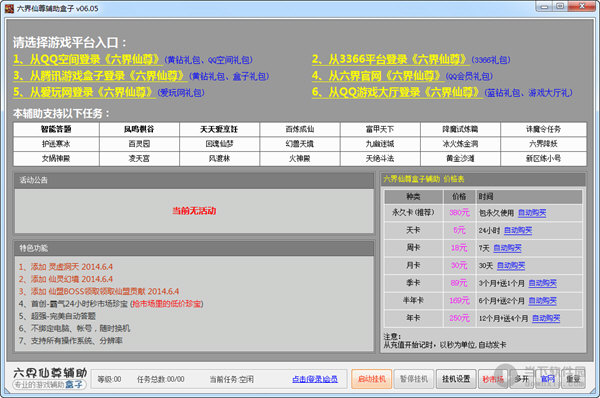Screen dimensions: 600x398
Task: Select task cell 百炼成仙
Action: 300,129
